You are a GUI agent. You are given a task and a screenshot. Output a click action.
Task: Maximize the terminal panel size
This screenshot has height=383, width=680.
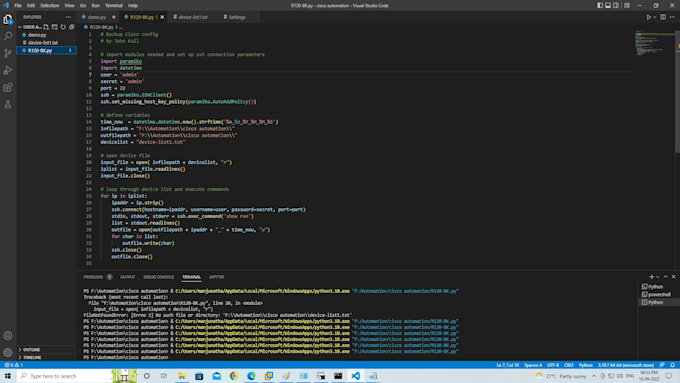[666, 277]
